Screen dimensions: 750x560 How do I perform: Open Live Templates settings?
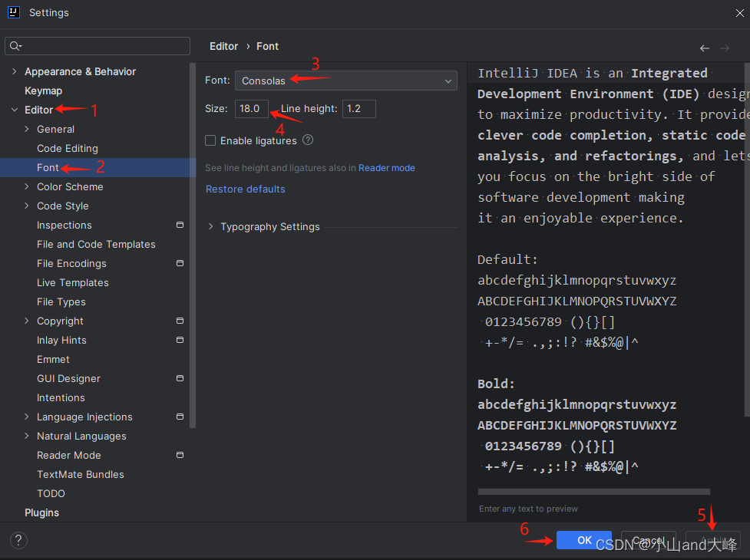[x=73, y=282]
